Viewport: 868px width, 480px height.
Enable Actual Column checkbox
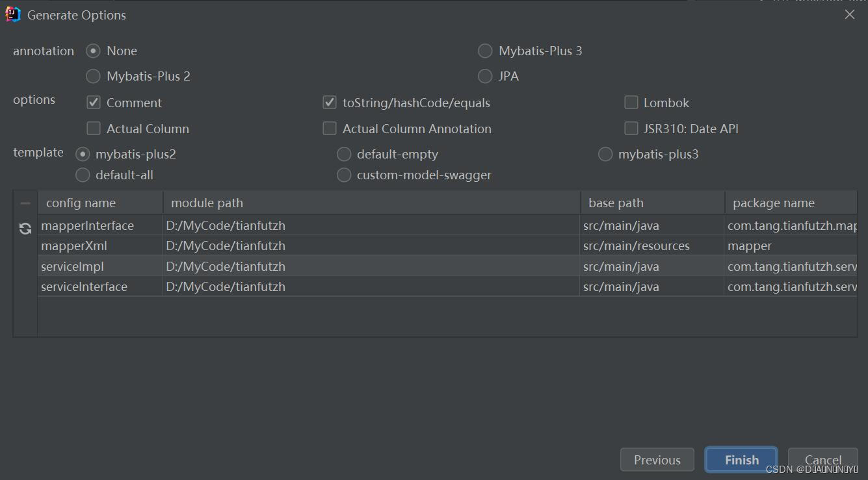(x=94, y=129)
